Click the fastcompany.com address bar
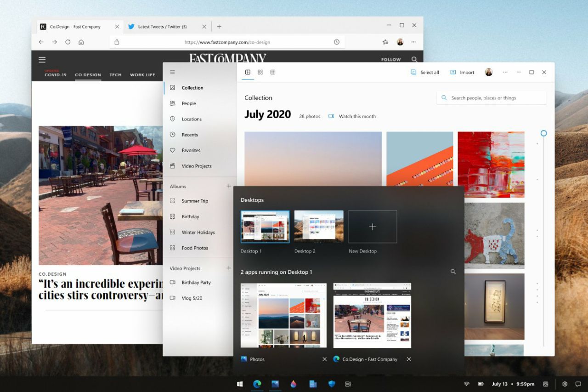The image size is (588, 392). point(227,42)
